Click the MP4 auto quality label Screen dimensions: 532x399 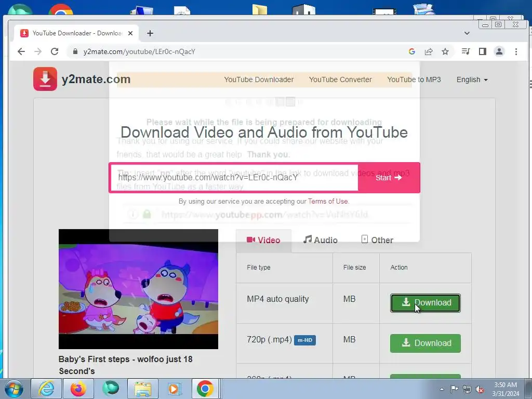[x=278, y=299]
